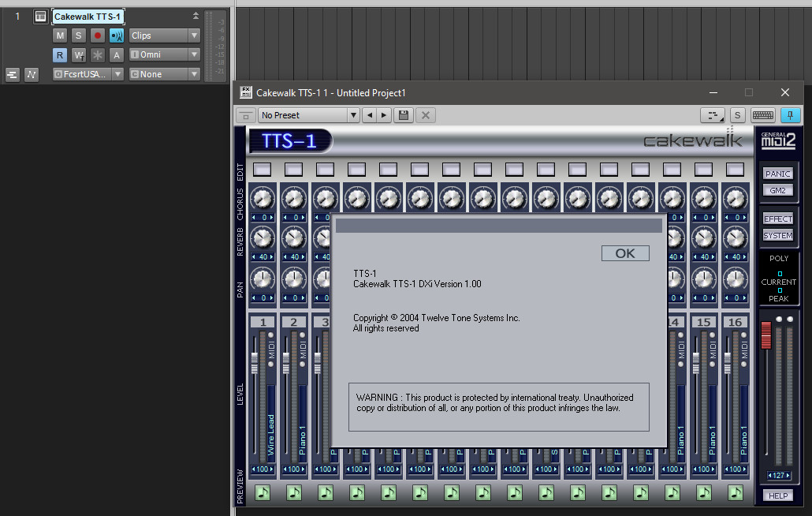Click the EDIT button for part 15

[703, 170]
